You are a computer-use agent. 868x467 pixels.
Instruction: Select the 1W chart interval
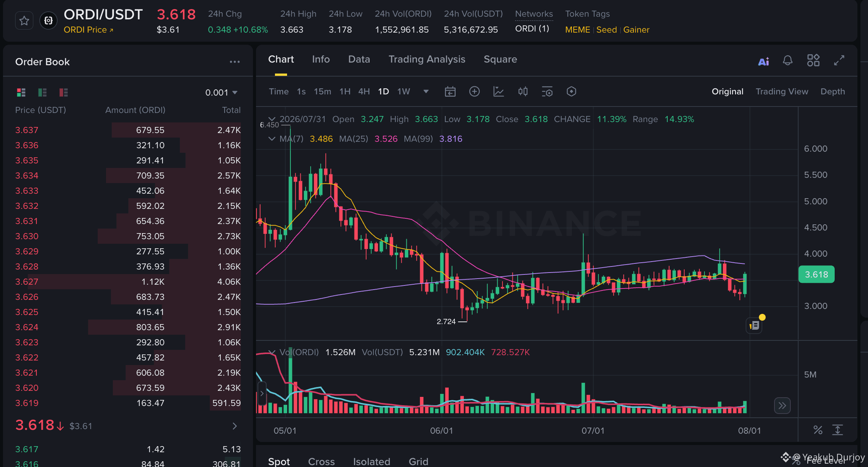(404, 91)
